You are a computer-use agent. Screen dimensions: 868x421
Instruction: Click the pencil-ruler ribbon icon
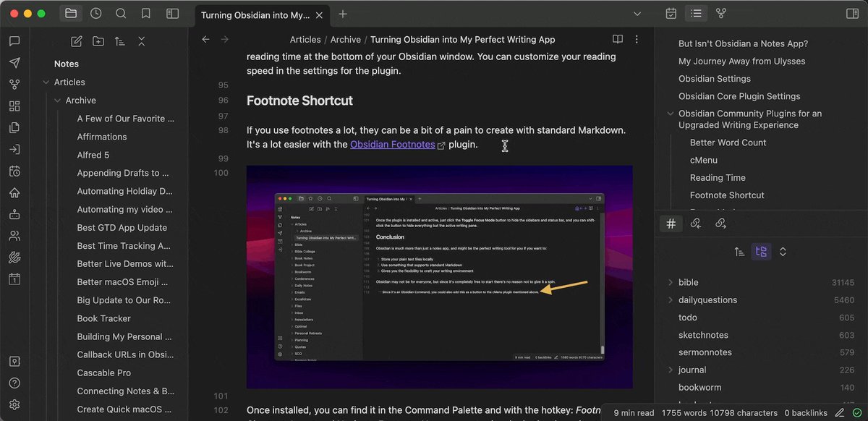click(x=14, y=258)
